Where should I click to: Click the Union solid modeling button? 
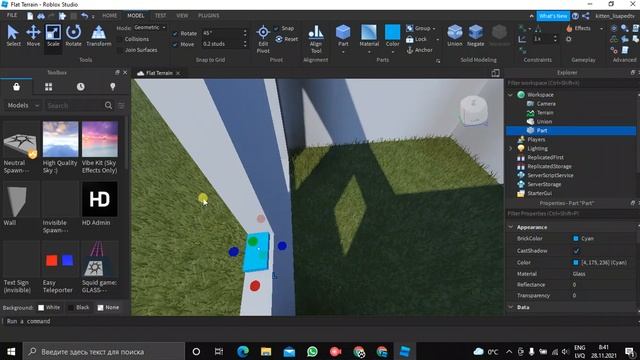pos(455,36)
